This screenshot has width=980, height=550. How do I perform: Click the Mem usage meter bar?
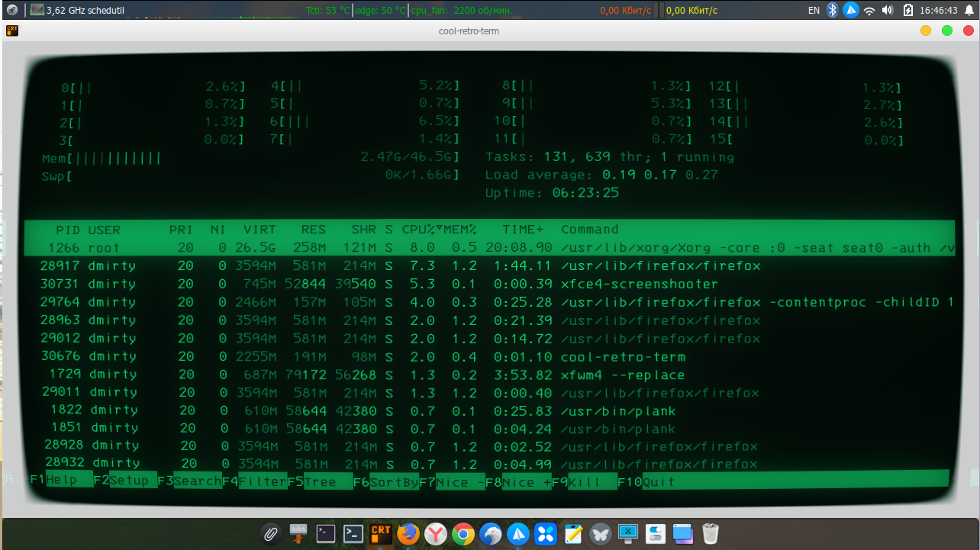click(x=250, y=158)
